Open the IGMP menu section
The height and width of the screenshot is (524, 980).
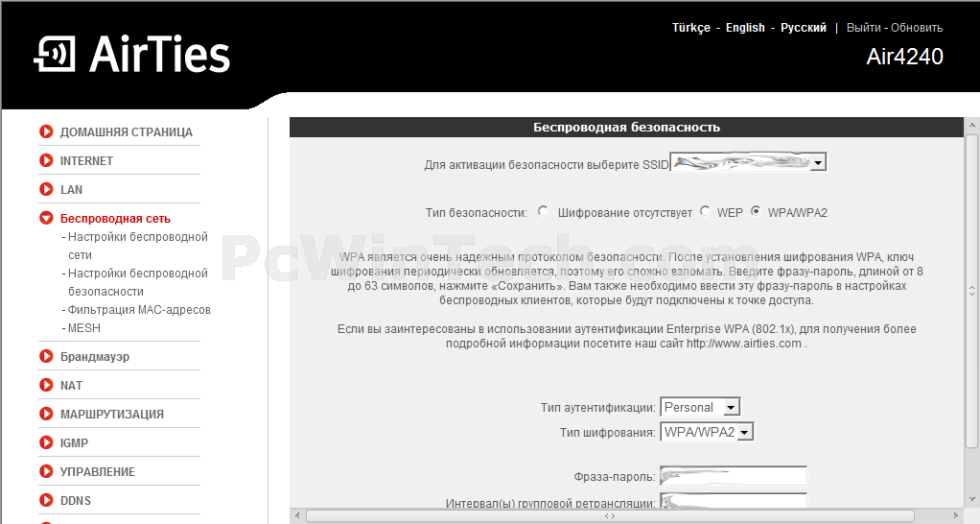point(74,442)
